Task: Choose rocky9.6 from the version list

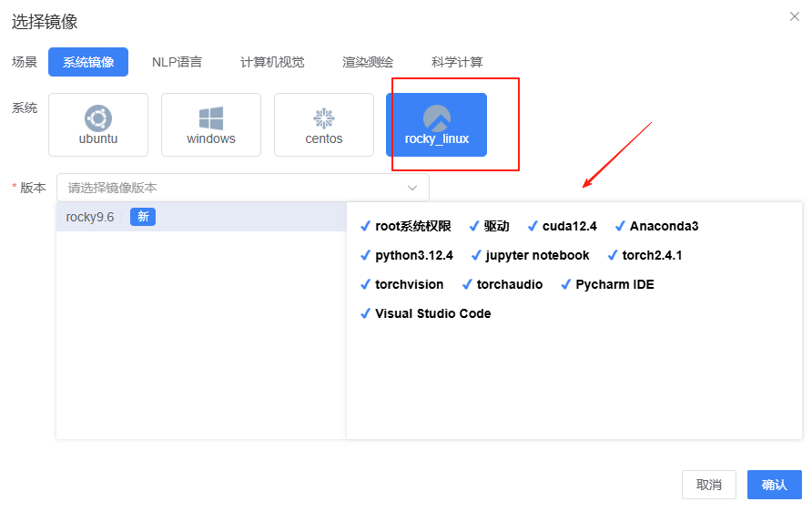Action: coord(90,217)
